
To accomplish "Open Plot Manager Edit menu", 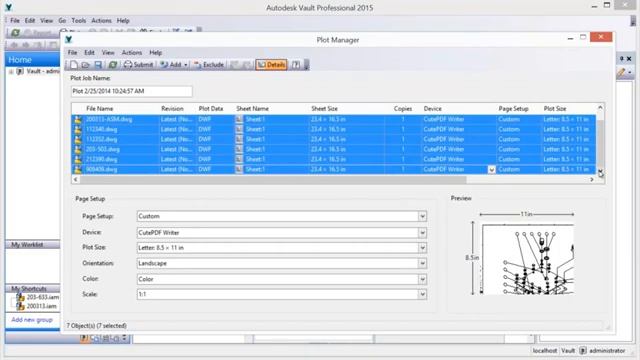I will pyautogui.click(x=89, y=53).
